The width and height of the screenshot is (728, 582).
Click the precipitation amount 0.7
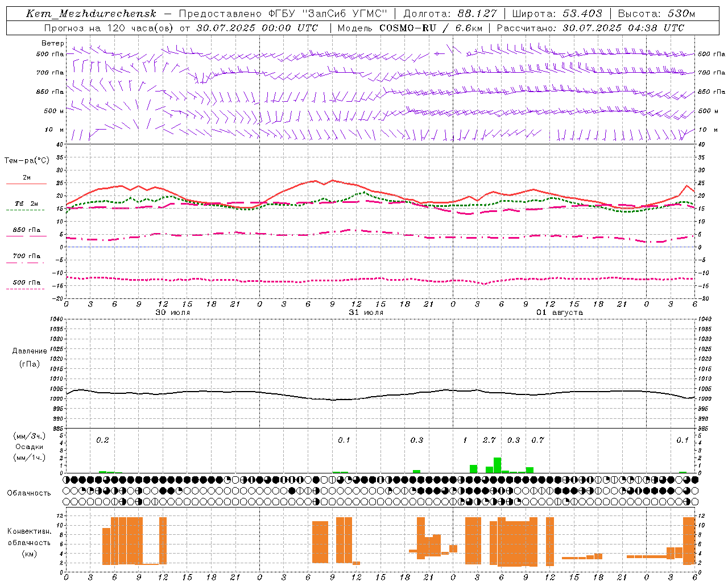[537, 440]
